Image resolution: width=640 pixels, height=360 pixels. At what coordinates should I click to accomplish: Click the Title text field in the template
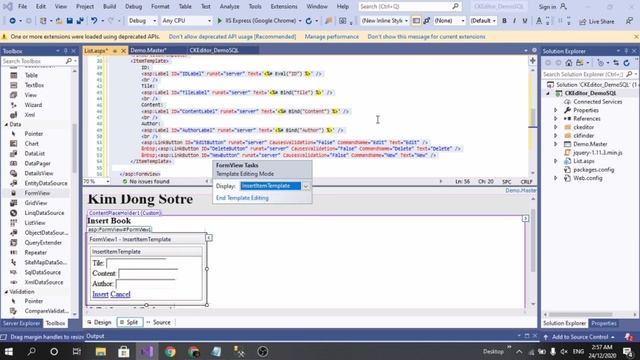pyautogui.click(x=136, y=263)
